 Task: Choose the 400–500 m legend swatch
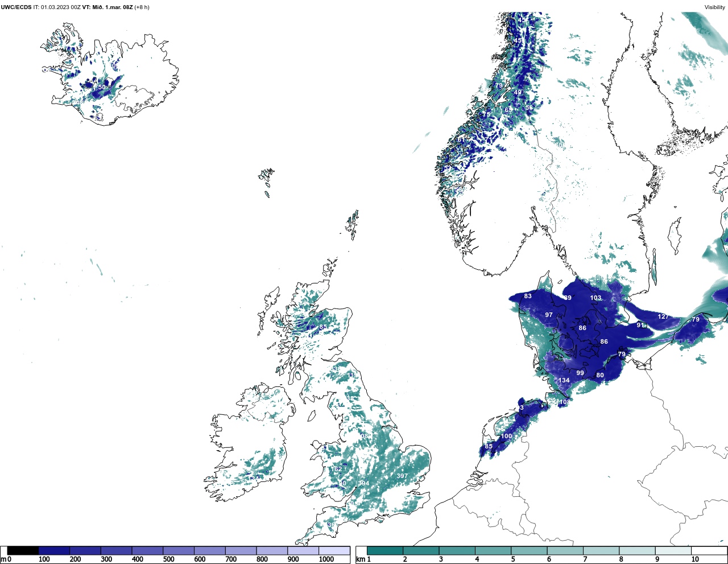pyautogui.click(x=147, y=551)
